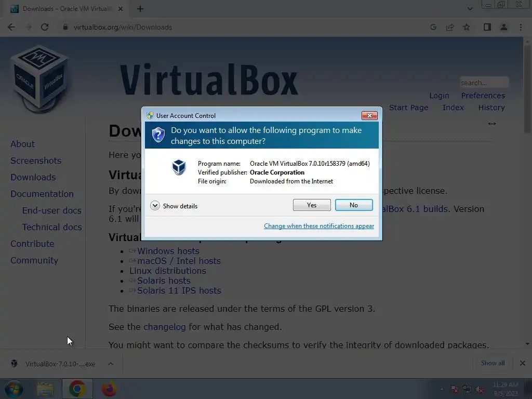Screen dimensions: 532x399
Task: Open File Explorer from the taskbar
Action: tap(46, 389)
